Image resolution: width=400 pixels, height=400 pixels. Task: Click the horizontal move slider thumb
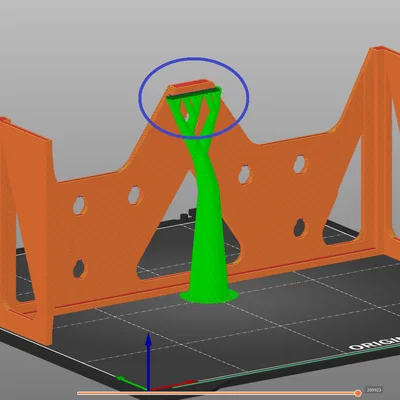(x=358, y=393)
